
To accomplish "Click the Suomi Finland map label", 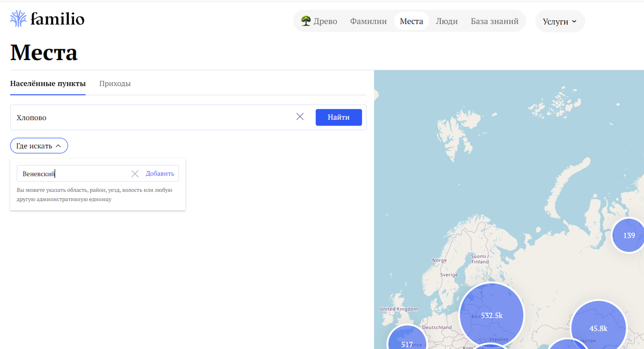I will 480,259.
